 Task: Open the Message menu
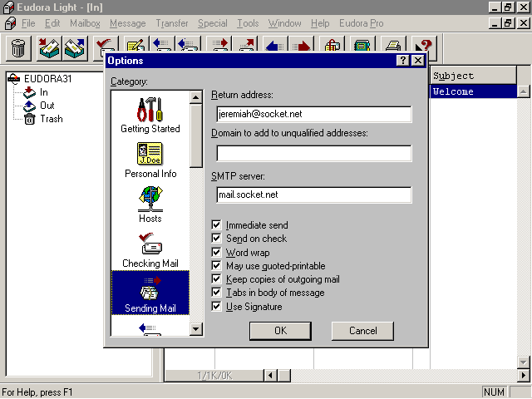pyautogui.click(x=127, y=23)
